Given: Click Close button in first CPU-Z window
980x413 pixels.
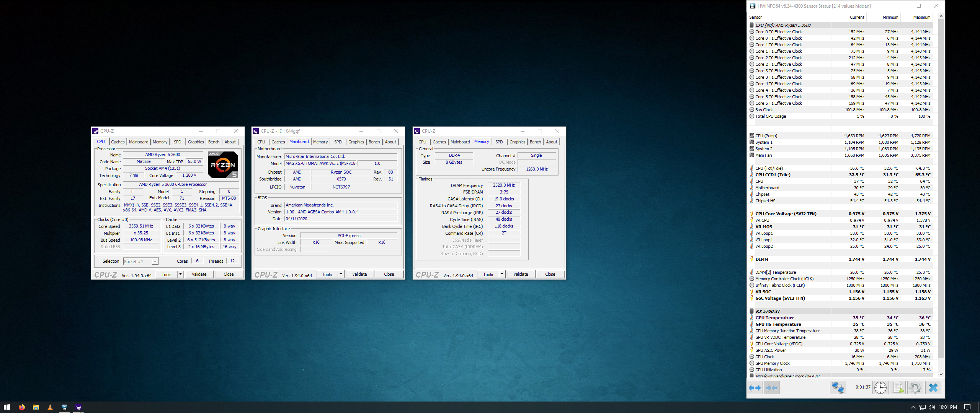Looking at the screenshot, I should click(x=229, y=274).
